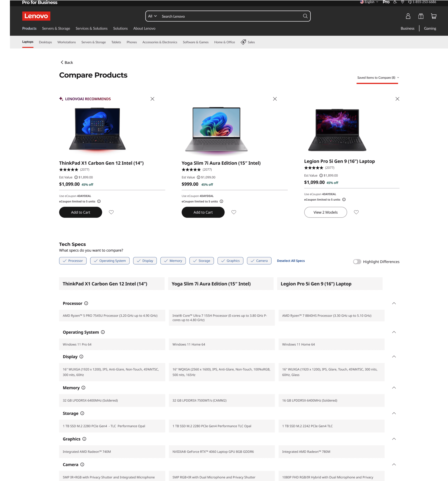The image size is (448, 481).
Task: Add Yoga Slim 7i to wishlist
Action: (234, 212)
